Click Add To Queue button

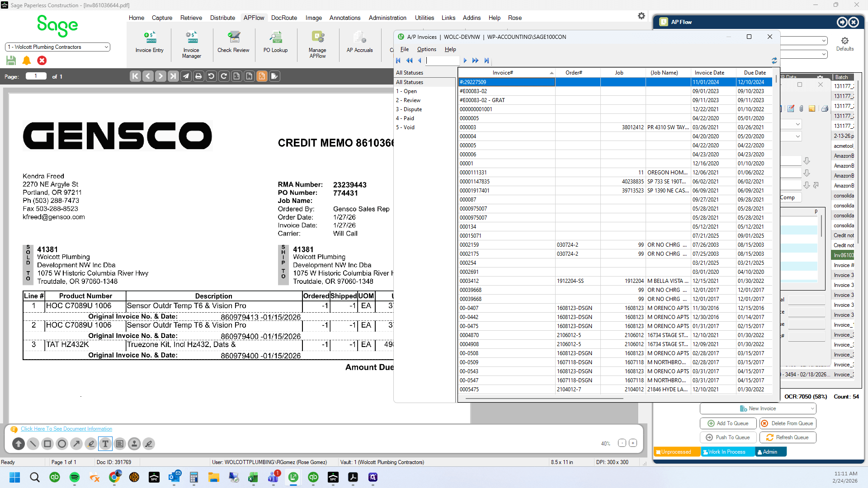click(728, 423)
